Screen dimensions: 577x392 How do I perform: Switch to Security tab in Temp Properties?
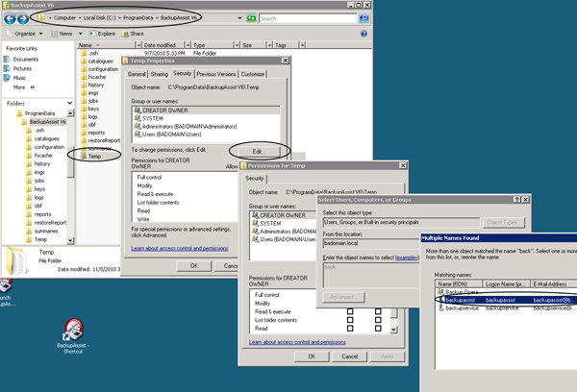click(182, 73)
